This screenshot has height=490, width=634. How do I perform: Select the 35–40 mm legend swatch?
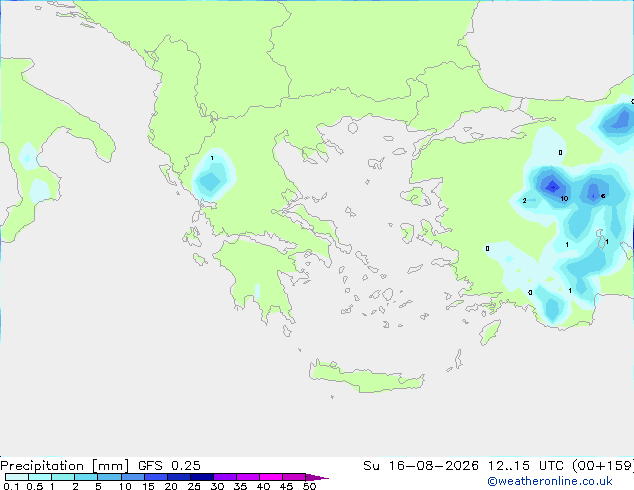pyautogui.click(x=248, y=477)
